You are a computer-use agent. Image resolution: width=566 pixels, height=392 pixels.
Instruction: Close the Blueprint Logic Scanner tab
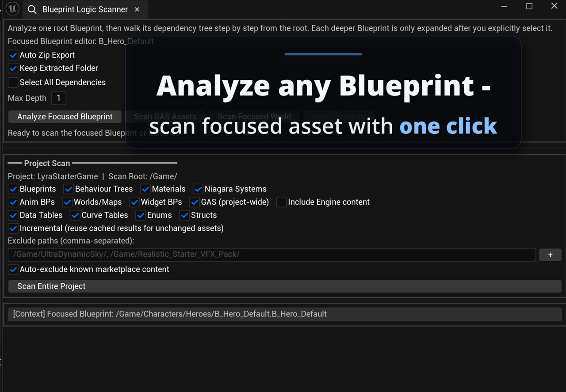point(137,9)
